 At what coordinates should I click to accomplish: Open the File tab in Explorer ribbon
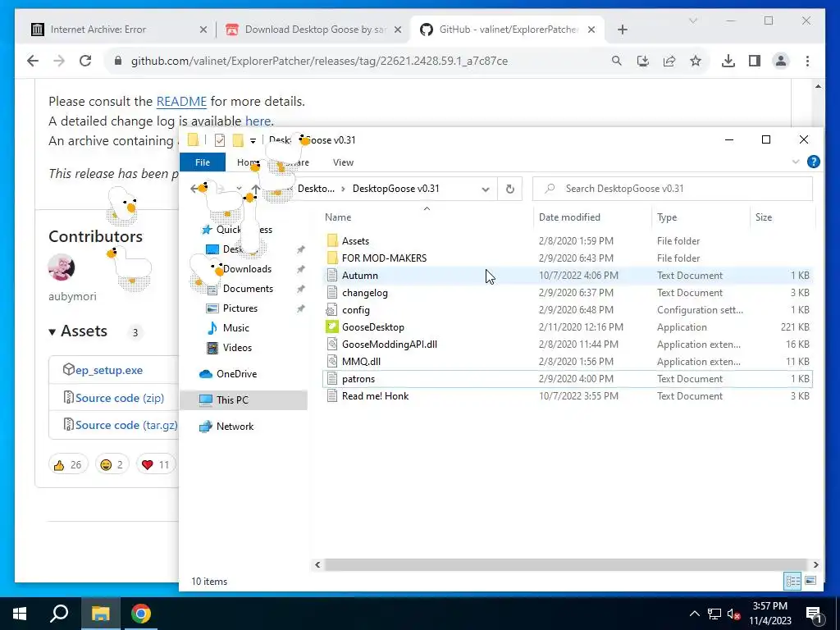point(203,162)
